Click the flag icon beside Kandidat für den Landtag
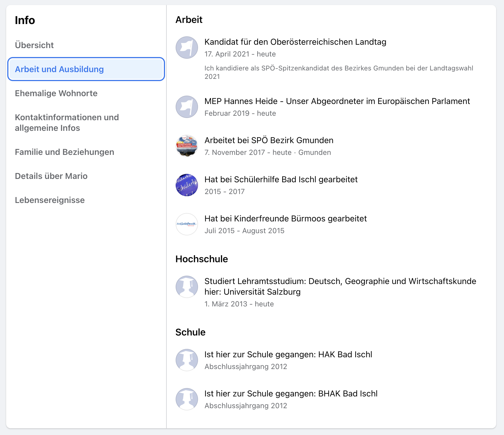 click(187, 48)
